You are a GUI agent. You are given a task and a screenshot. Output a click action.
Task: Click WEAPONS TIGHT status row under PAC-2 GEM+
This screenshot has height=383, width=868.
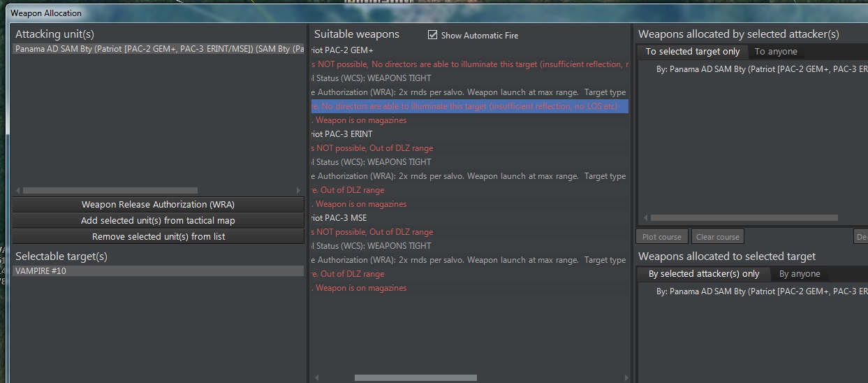[x=469, y=78]
